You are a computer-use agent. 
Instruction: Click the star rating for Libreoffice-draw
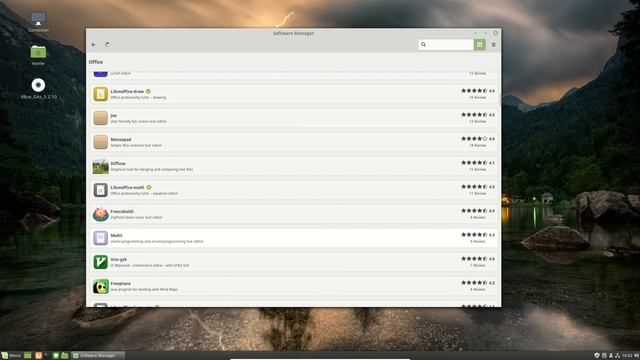(474, 91)
